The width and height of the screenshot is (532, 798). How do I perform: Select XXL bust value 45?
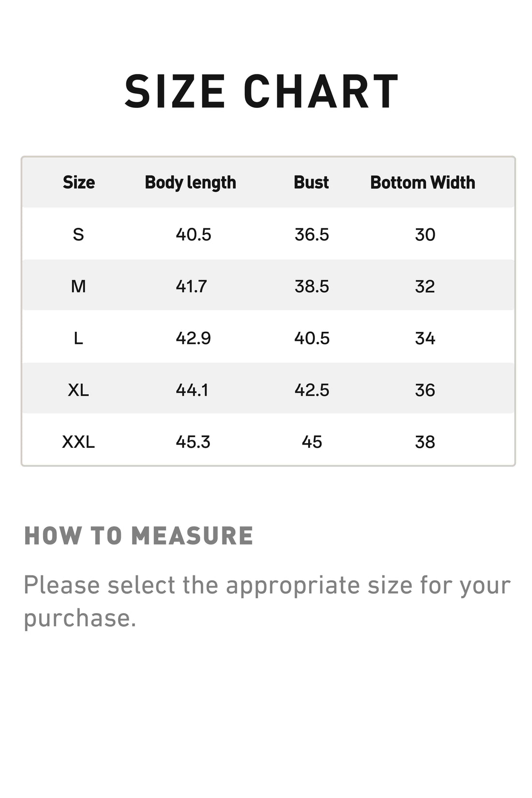coord(312,442)
